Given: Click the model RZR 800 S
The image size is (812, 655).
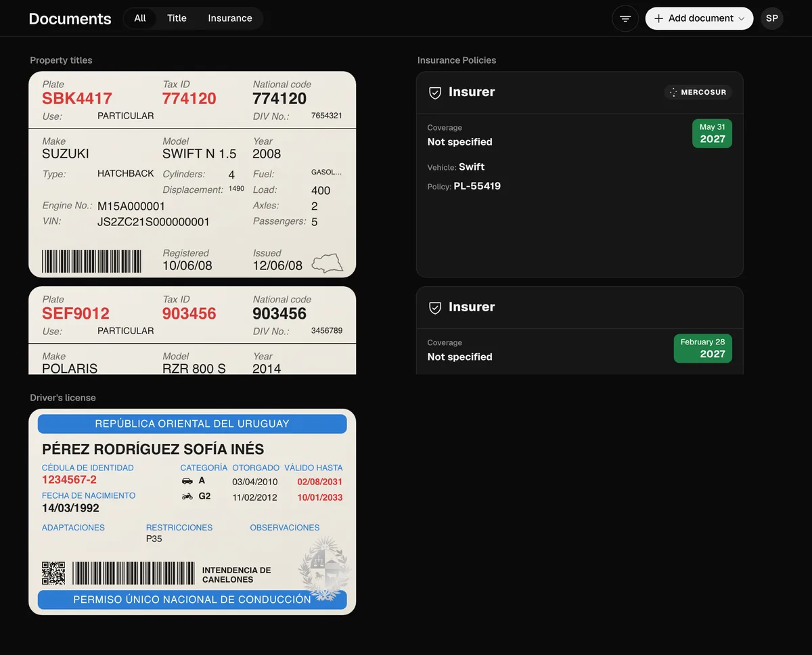Looking at the screenshot, I should click(x=194, y=369).
